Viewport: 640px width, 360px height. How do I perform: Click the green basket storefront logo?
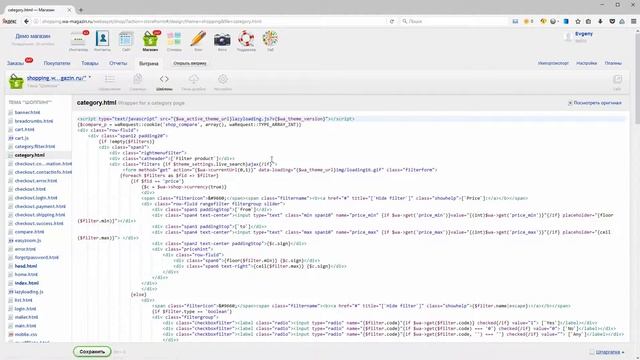16,81
